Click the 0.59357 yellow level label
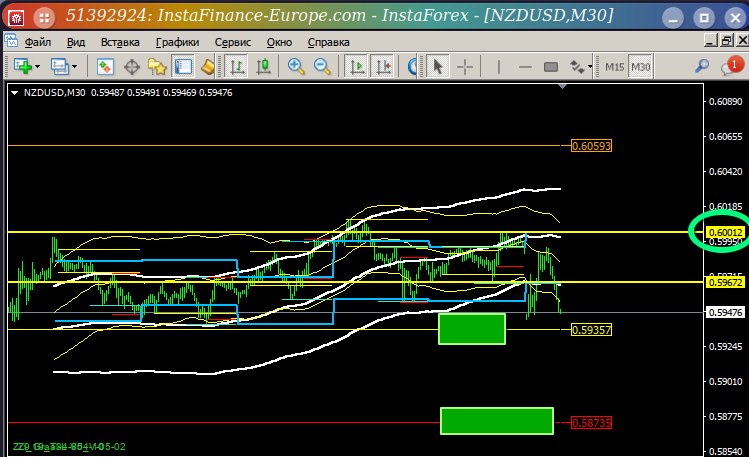 [591, 329]
